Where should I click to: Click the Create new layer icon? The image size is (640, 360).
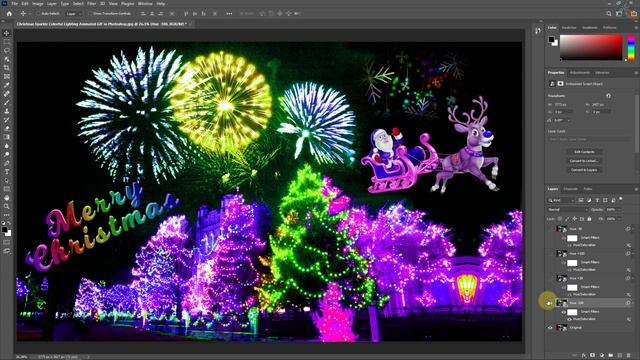pyautogui.click(x=620, y=356)
